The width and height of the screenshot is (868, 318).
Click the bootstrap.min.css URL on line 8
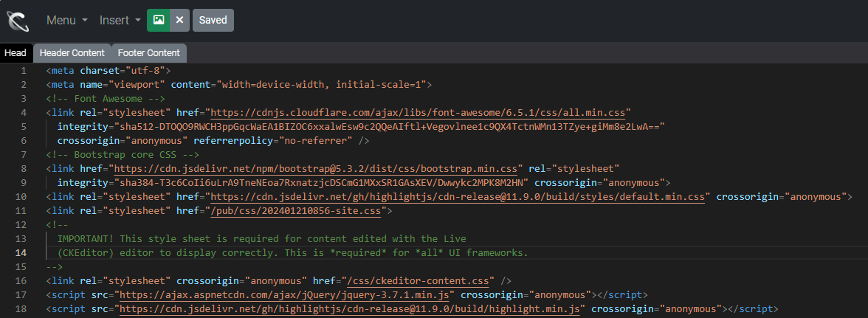[316, 169]
